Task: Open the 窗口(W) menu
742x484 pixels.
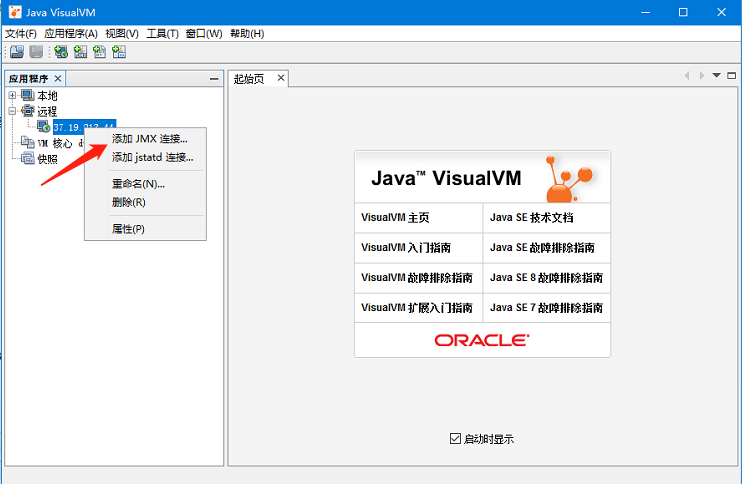Action: [x=204, y=34]
